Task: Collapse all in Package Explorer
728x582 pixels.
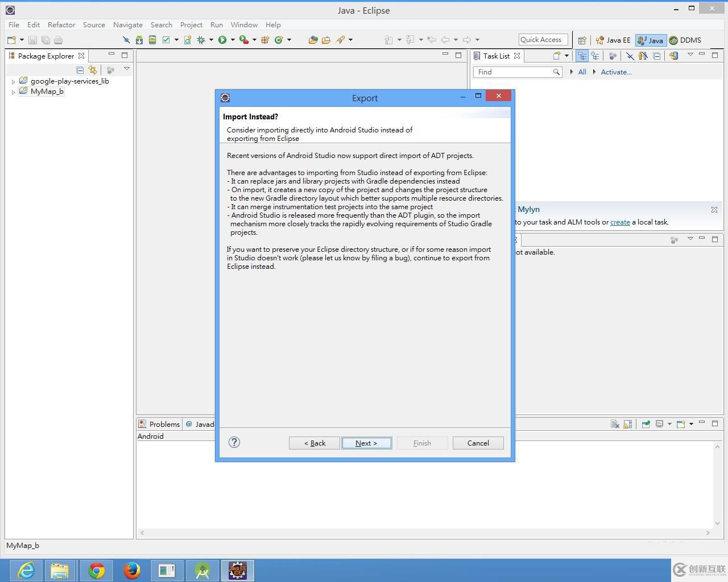Action: click(x=80, y=70)
